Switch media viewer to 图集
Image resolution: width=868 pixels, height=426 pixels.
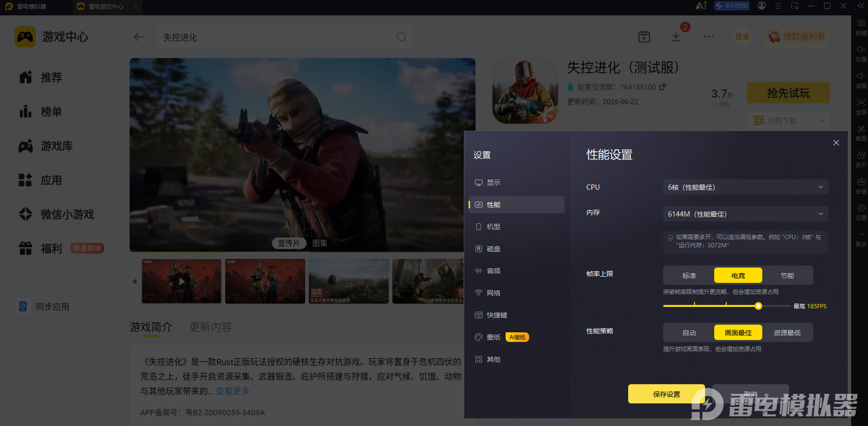(320, 243)
